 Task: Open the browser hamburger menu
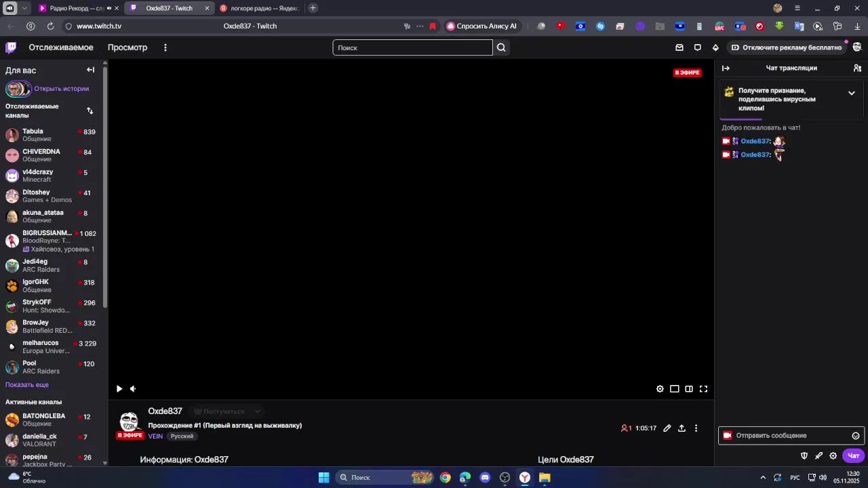797,8
